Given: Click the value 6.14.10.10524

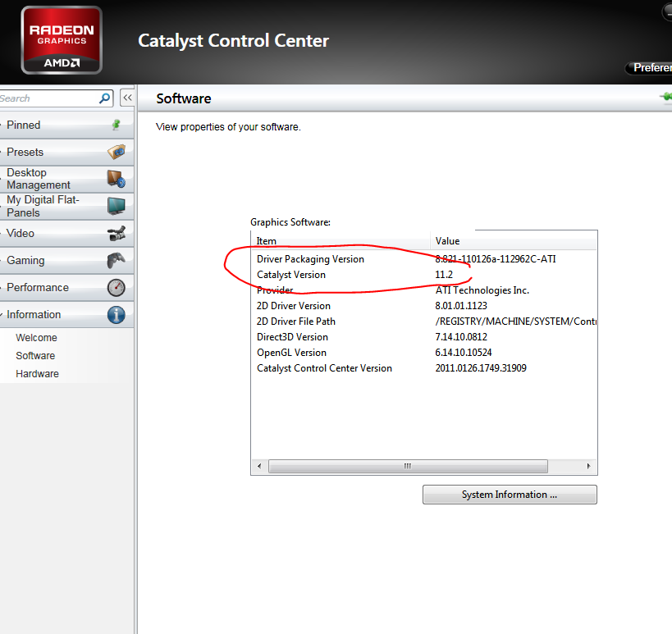Looking at the screenshot, I should [464, 353].
